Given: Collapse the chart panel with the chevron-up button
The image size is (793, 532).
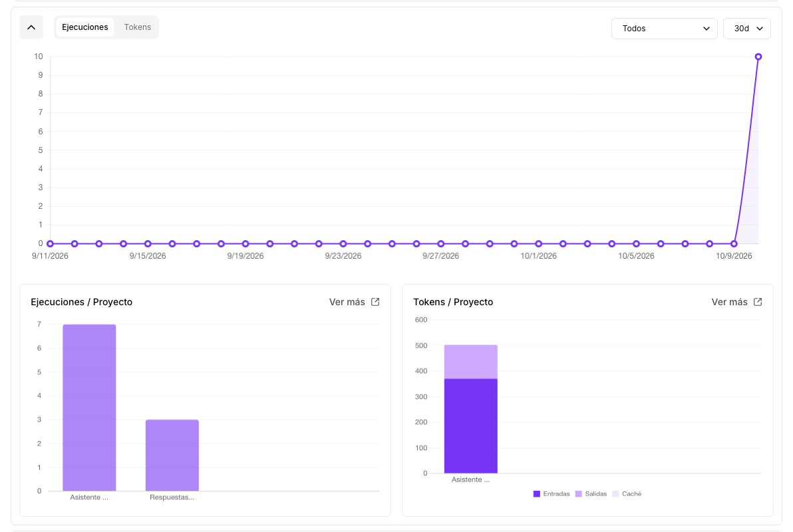Looking at the screenshot, I should point(31,27).
